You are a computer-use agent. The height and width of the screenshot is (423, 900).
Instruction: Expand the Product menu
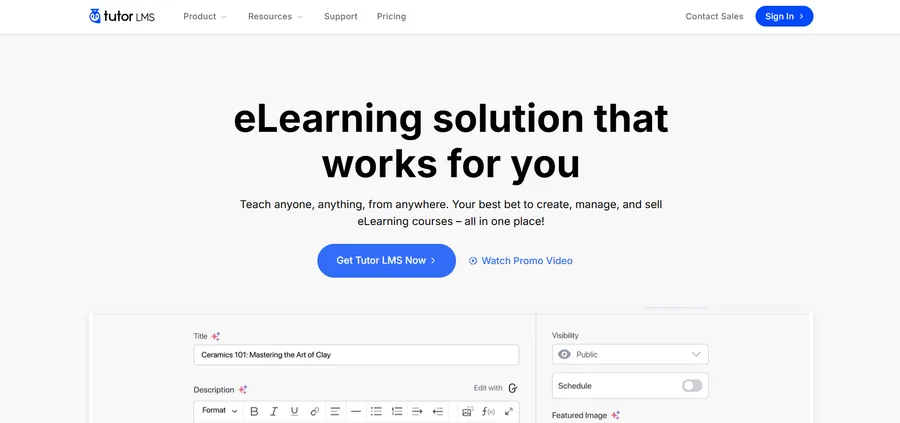coord(205,17)
